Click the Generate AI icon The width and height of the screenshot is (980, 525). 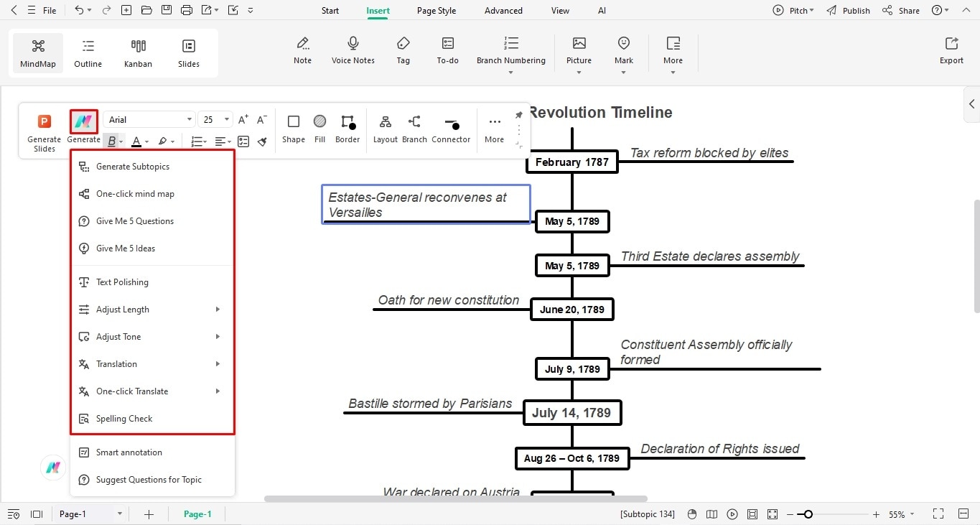pyautogui.click(x=84, y=121)
